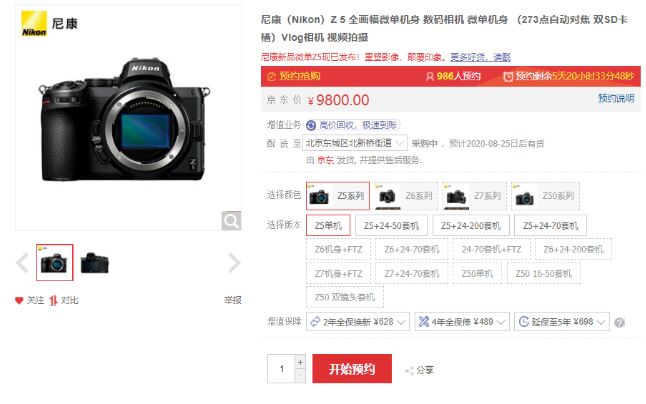Show previous thumbnails with left arrow

pyautogui.click(x=22, y=263)
